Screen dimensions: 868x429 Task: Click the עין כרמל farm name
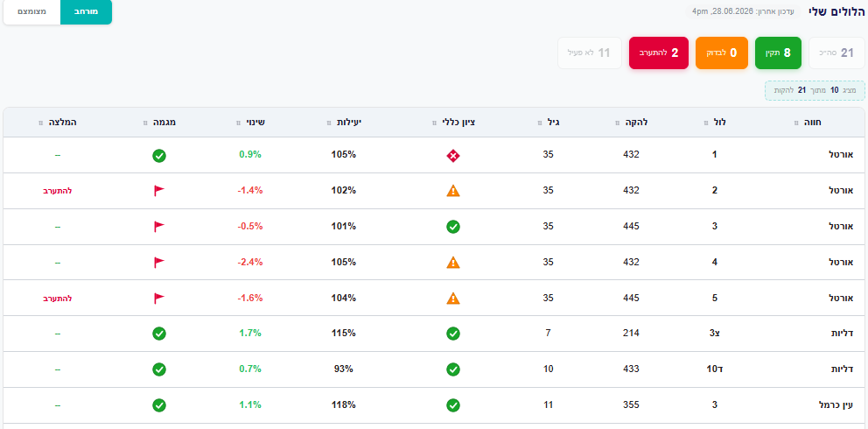coord(836,404)
